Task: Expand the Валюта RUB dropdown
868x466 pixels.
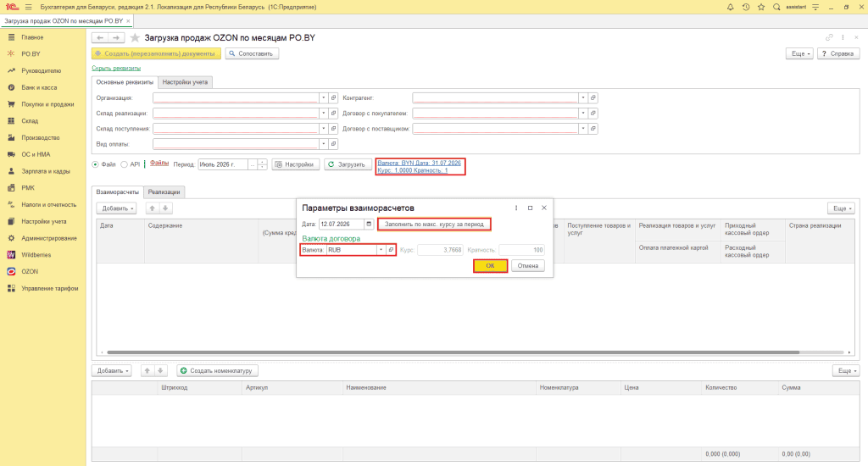Action: pyautogui.click(x=381, y=250)
